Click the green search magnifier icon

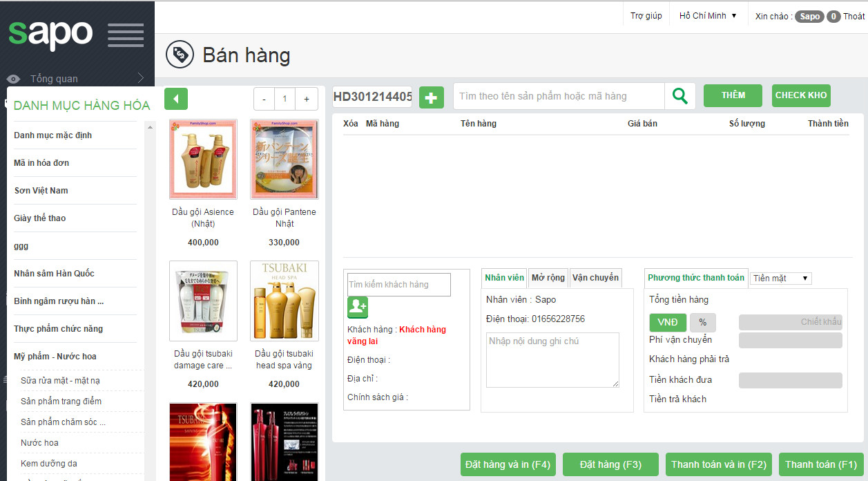click(x=680, y=96)
